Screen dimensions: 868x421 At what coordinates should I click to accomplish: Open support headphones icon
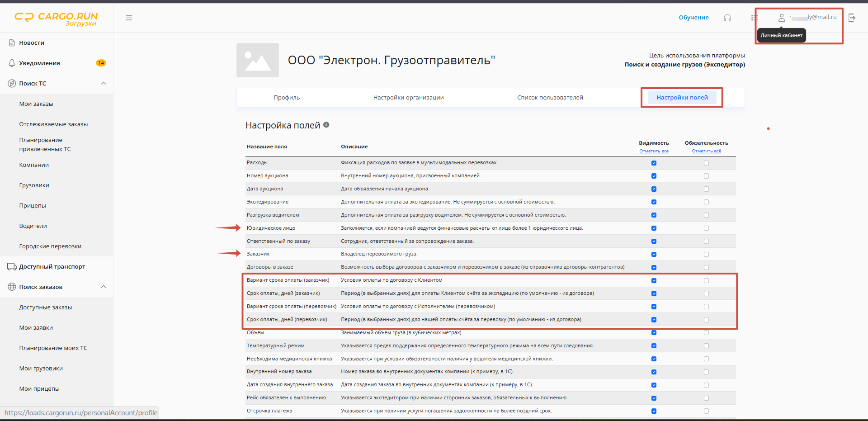727,18
